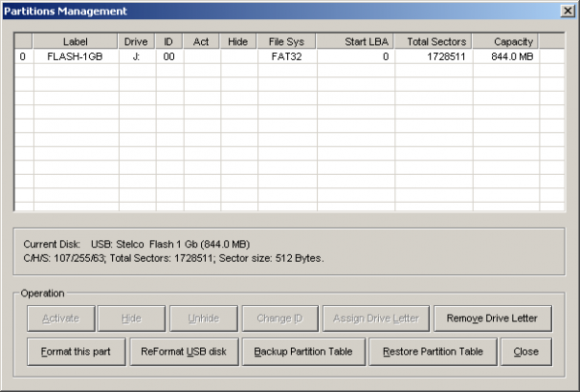Click ReFormat USB disk button

click(185, 351)
